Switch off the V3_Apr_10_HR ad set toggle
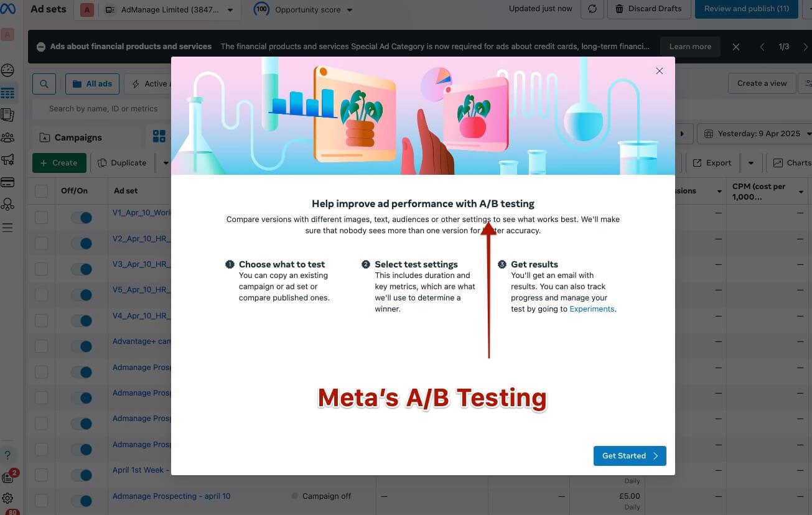 81,269
